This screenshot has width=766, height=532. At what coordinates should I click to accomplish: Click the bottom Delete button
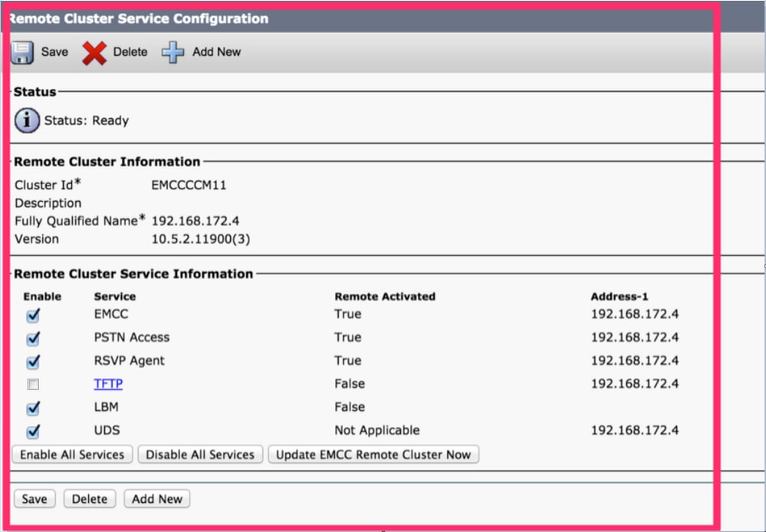pyautogui.click(x=90, y=499)
